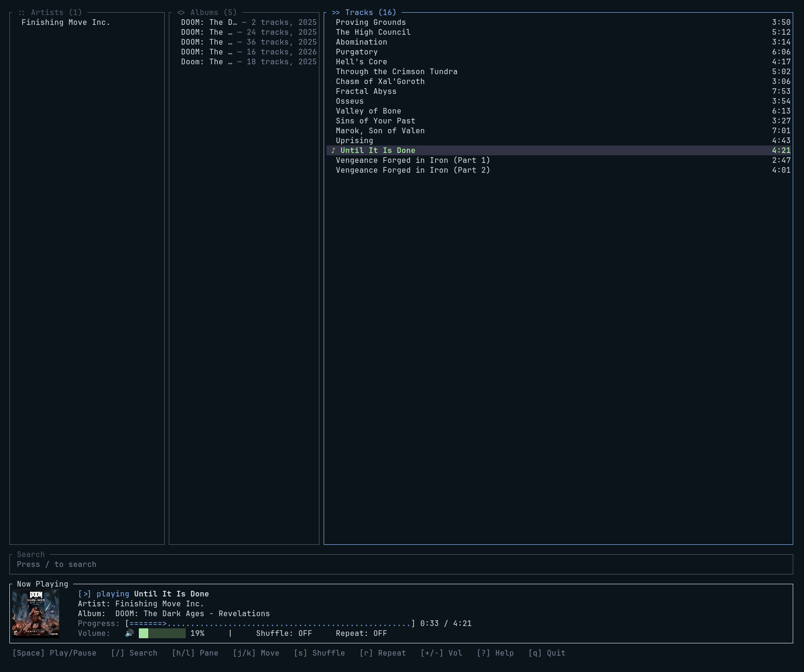Select track Hell's Core

click(559, 62)
